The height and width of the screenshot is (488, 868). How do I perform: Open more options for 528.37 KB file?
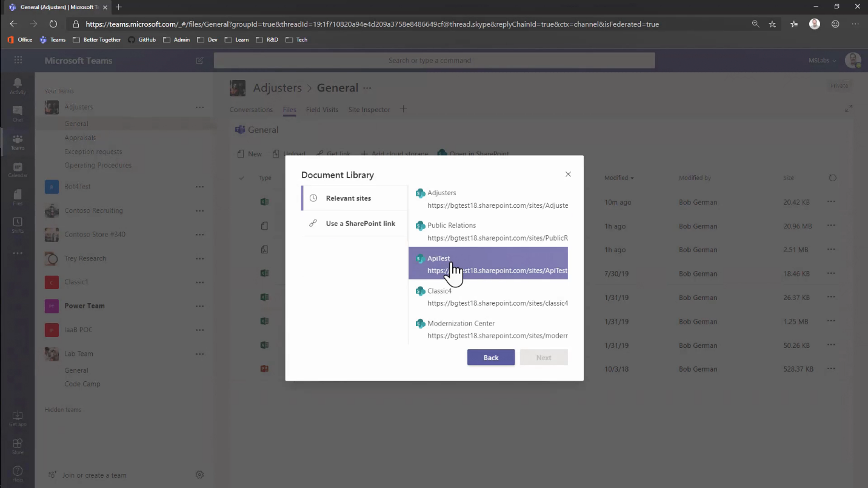tap(831, 369)
